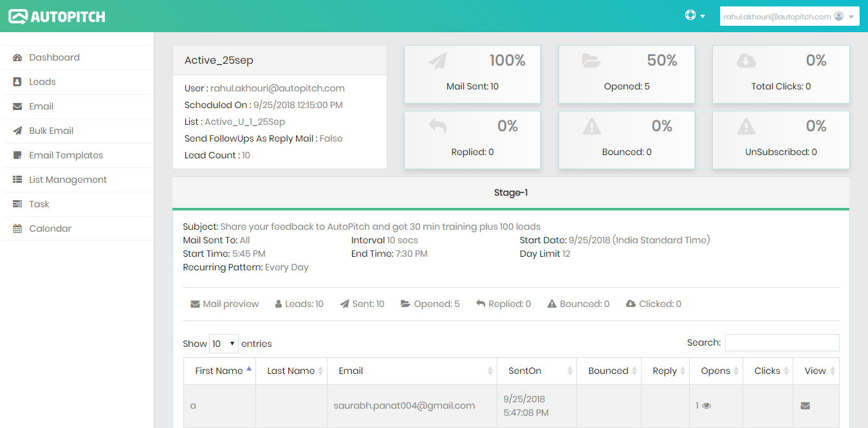Click the Calendar icon in sidebar
Viewport: 868px width, 428px height.
click(17, 228)
